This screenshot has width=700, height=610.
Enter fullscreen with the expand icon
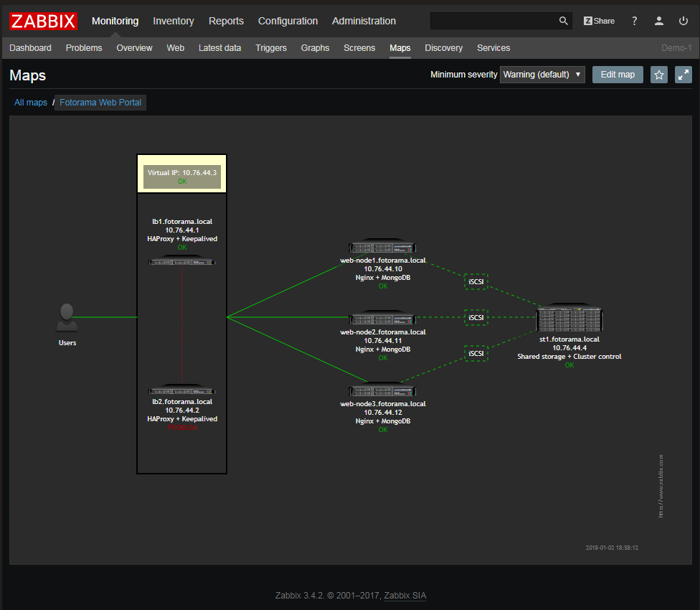tap(683, 75)
